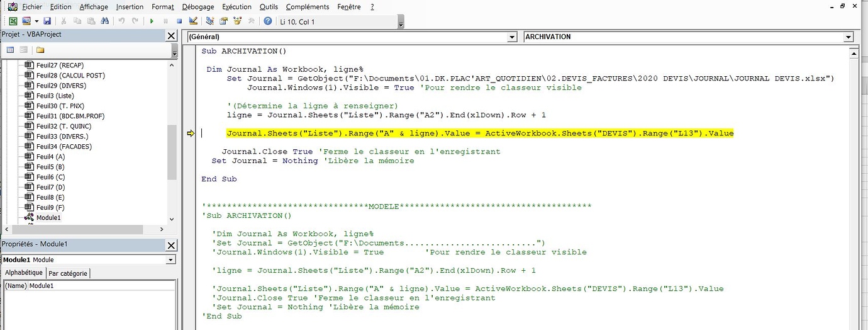This screenshot has width=868, height=330.
Task: Open the Edition menu
Action: (x=61, y=7)
